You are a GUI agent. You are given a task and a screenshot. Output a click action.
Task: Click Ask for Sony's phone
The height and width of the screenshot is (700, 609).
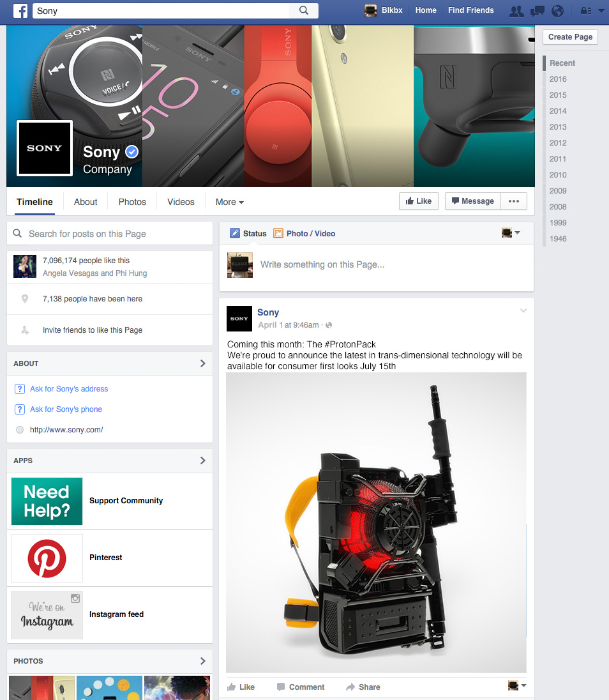coord(66,409)
